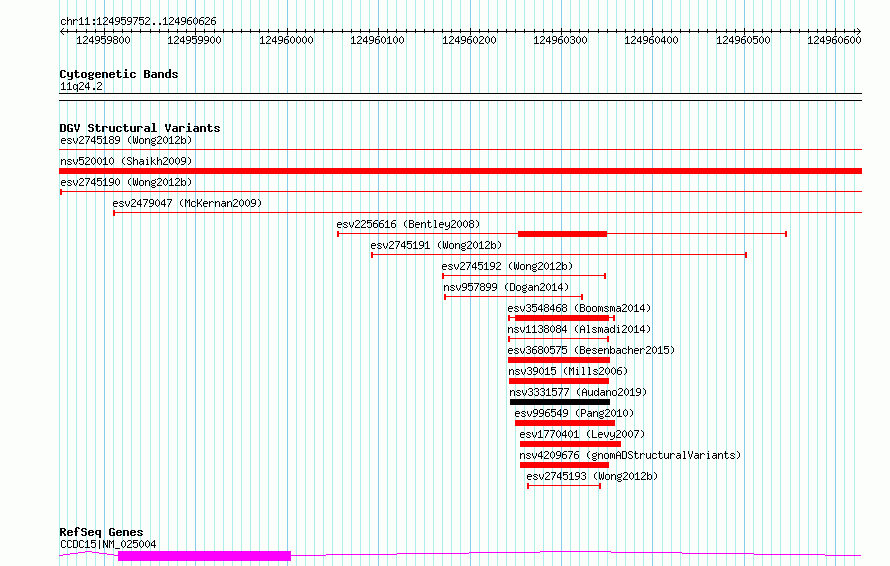Open nsv1138084 (Alsmadi2014) variant label
Viewport: 890px width, 566px height.
click(x=580, y=329)
